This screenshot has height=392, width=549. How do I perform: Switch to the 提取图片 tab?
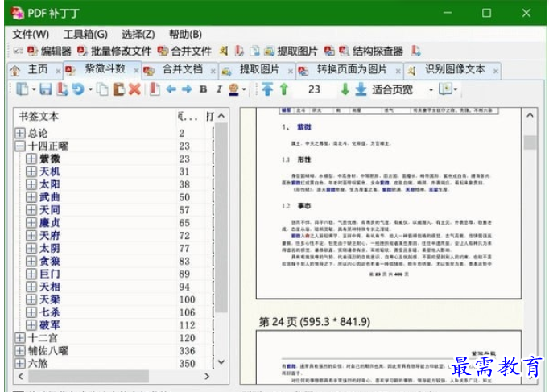(x=259, y=69)
